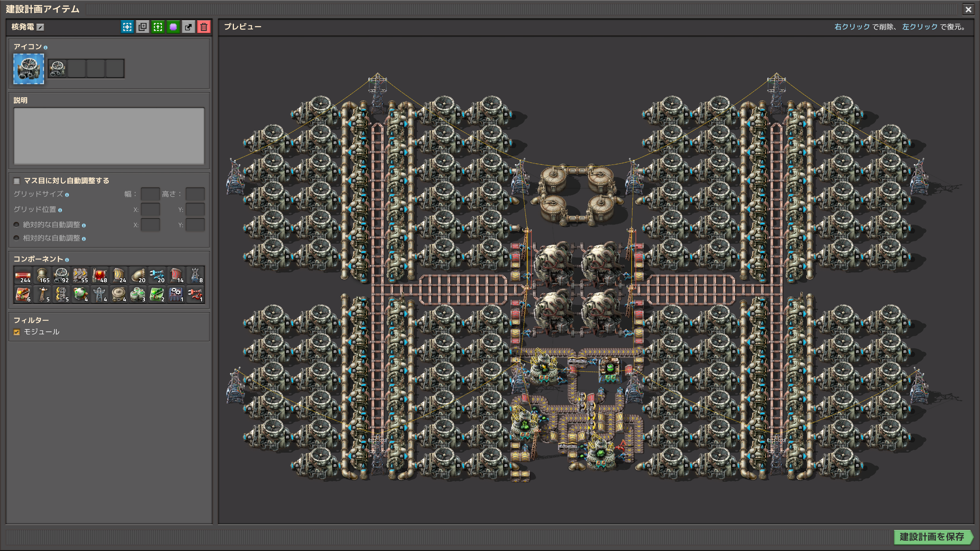Click inside the 説明 description text box
The height and width of the screenshot is (551, 980).
pos(109,136)
